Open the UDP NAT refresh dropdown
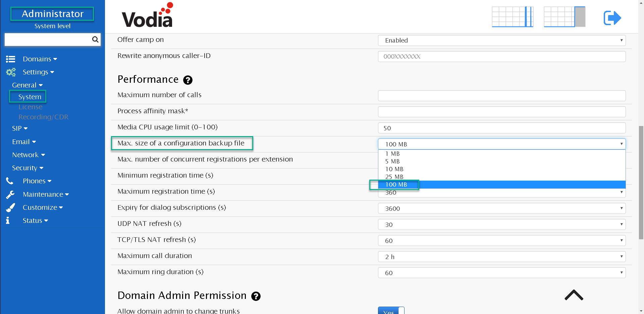The image size is (644, 314). 502,225
